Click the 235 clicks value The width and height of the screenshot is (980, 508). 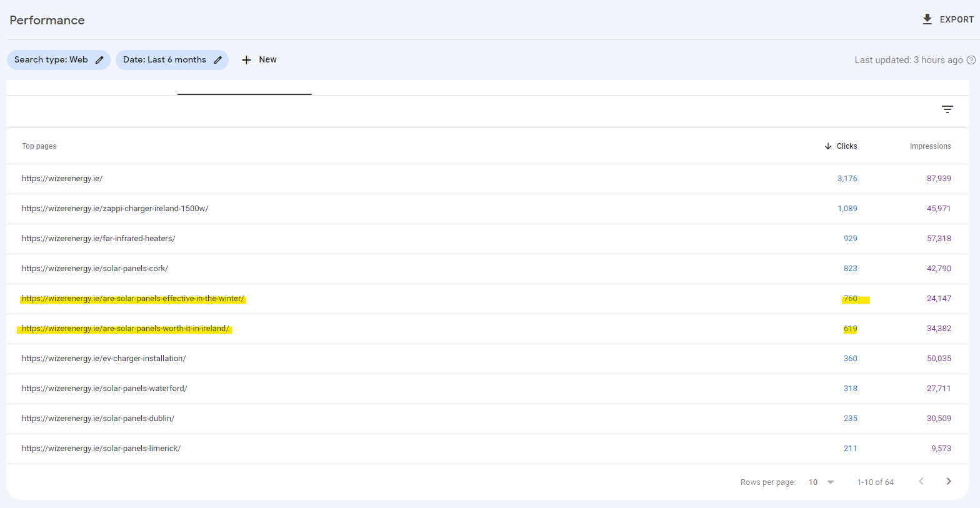click(x=851, y=419)
